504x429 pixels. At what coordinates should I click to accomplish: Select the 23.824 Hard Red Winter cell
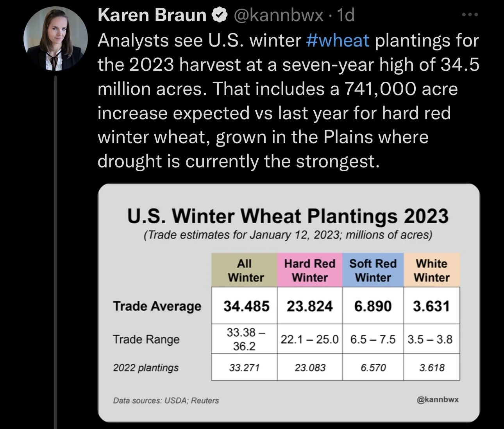[310, 305]
